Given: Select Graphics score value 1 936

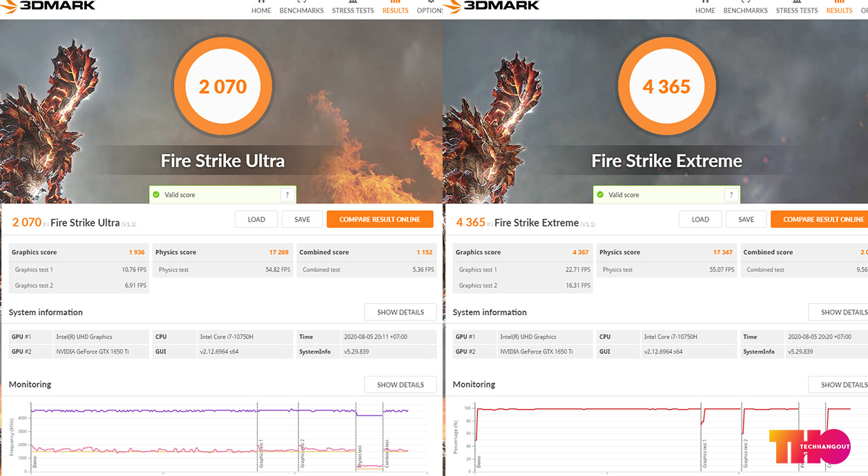Looking at the screenshot, I should pos(137,252).
